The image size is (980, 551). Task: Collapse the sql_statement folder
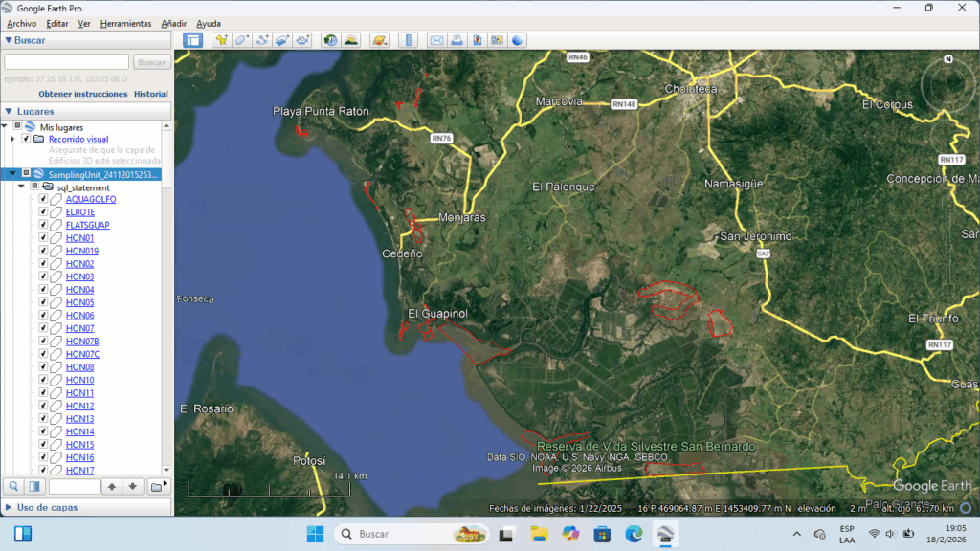pos(21,187)
